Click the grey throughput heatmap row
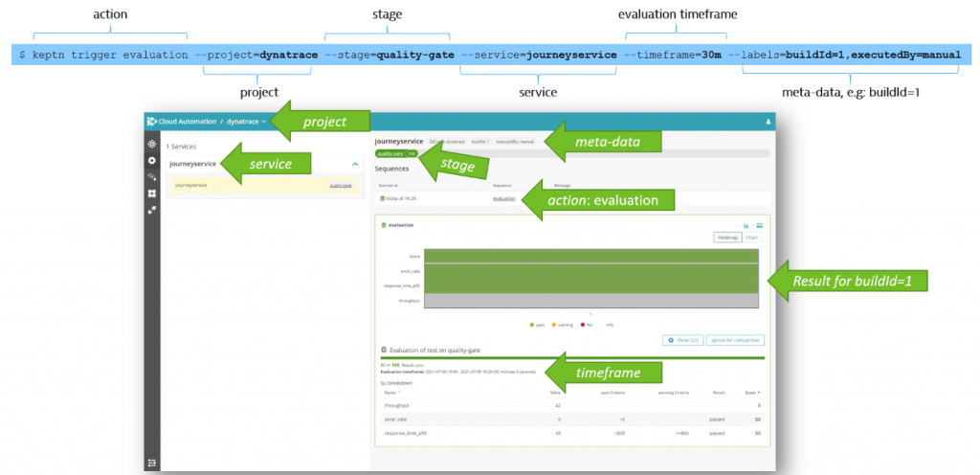980x475 pixels. [x=591, y=301]
